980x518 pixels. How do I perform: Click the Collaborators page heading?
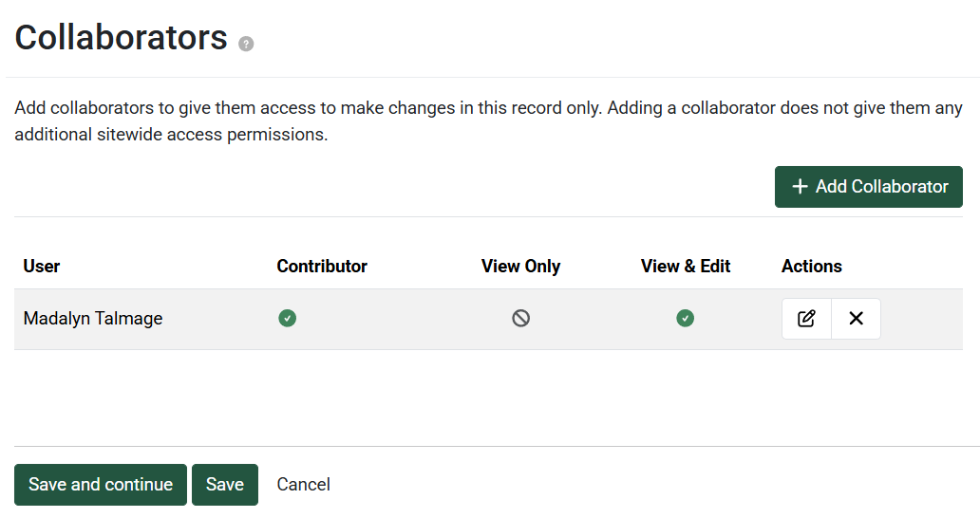(122, 38)
